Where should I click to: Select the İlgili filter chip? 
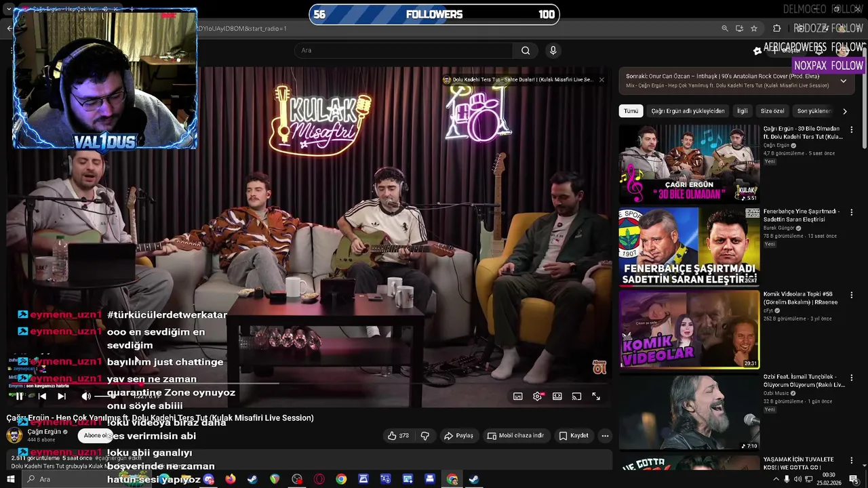pos(743,111)
